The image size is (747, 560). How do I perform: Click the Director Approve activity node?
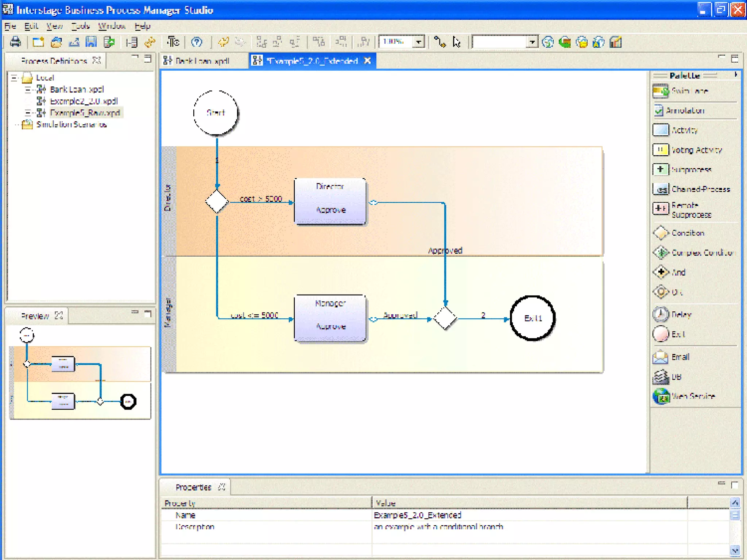[330, 201]
